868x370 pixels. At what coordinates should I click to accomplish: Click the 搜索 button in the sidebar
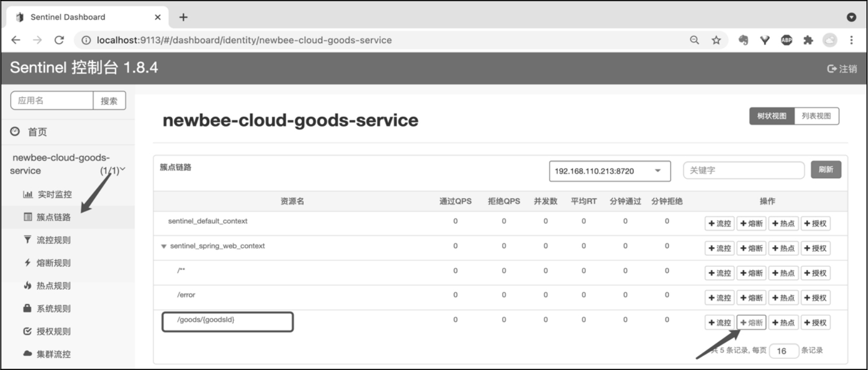pos(109,100)
